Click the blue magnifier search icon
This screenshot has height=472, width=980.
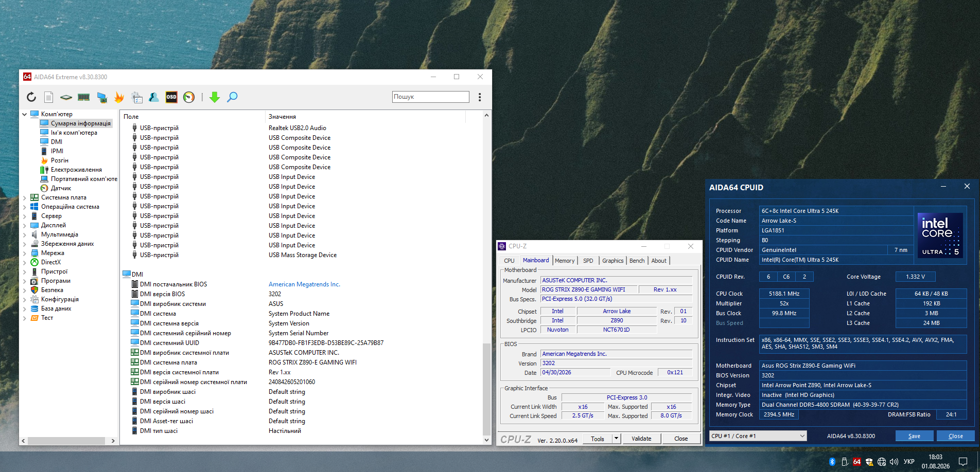[x=232, y=97]
